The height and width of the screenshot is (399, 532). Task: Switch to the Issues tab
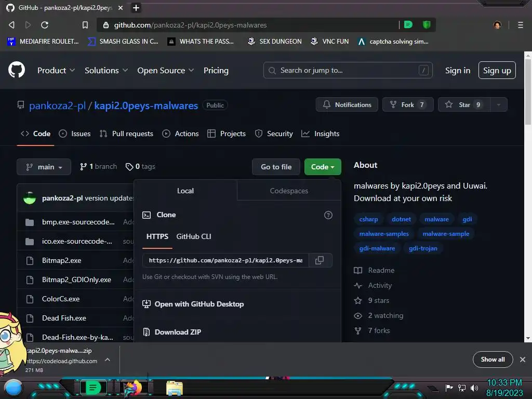pyautogui.click(x=75, y=134)
